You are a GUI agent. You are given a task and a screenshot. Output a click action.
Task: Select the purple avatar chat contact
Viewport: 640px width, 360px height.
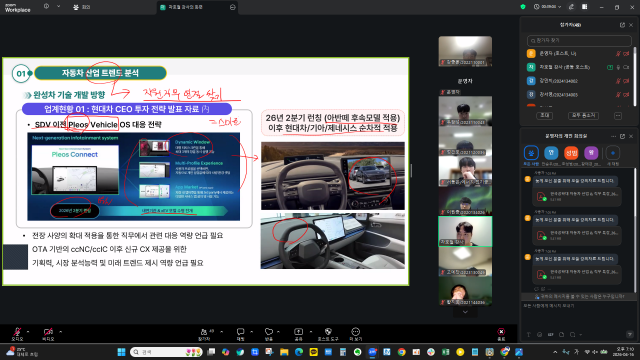(x=591, y=153)
